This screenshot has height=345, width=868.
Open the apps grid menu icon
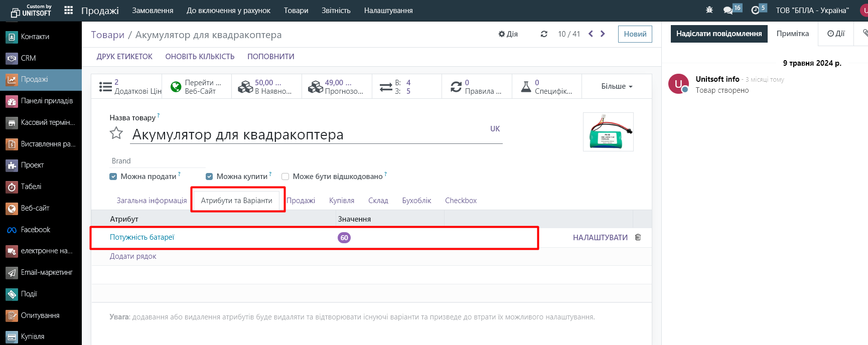(69, 11)
